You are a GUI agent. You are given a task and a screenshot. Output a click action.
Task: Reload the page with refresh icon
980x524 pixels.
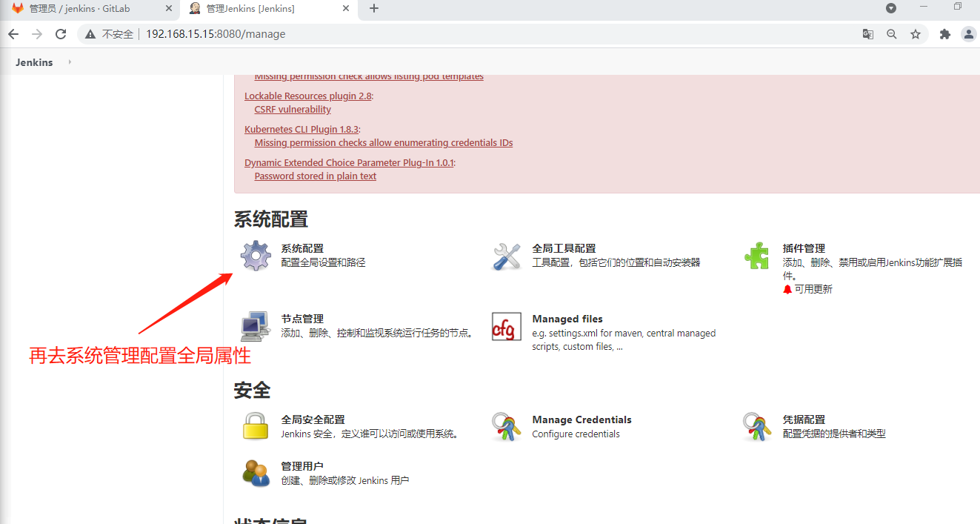click(x=61, y=34)
